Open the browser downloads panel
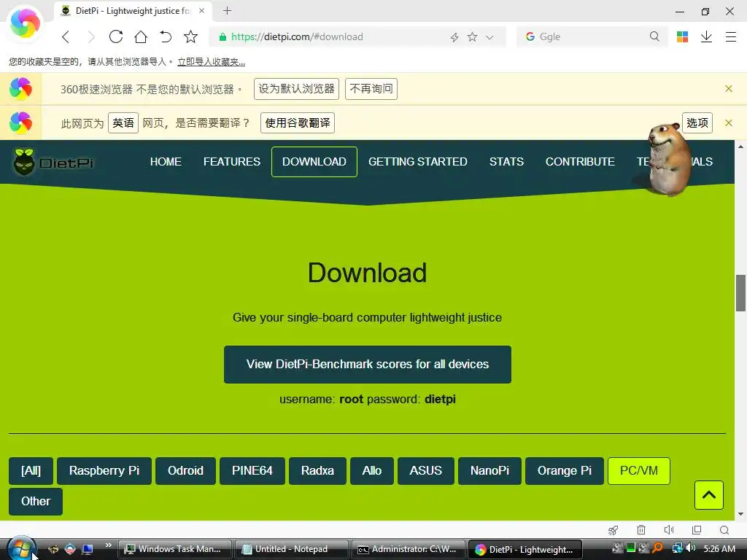The width and height of the screenshot is (747, 560). coord(706,36)
